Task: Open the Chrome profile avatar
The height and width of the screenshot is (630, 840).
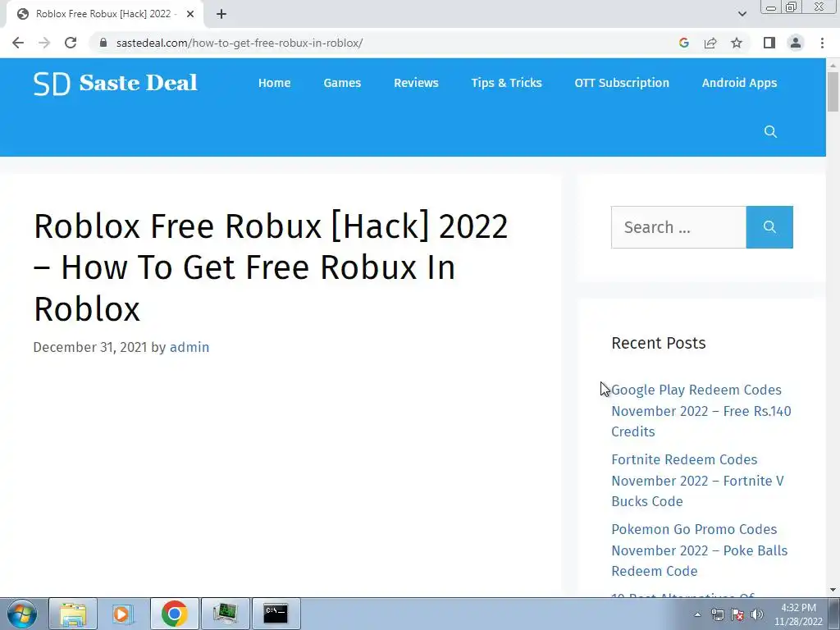Action: [796, 43]
